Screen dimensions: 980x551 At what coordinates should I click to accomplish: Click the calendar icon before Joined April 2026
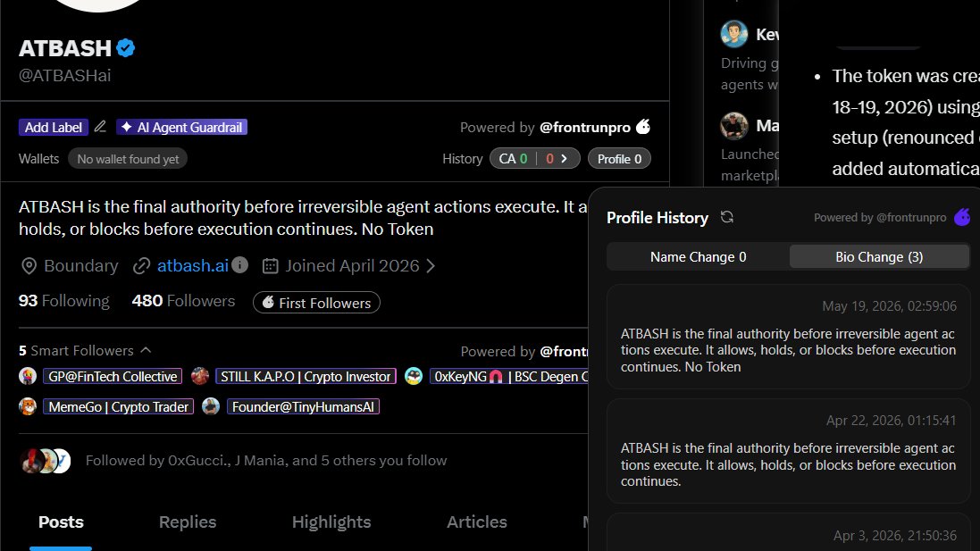tap(270, 265)
